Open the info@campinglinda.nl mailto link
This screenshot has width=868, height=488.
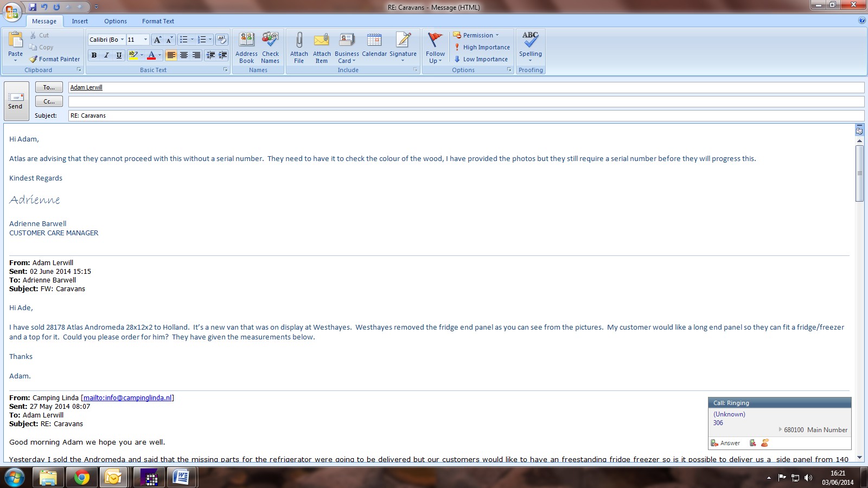(x=127, y=397)
